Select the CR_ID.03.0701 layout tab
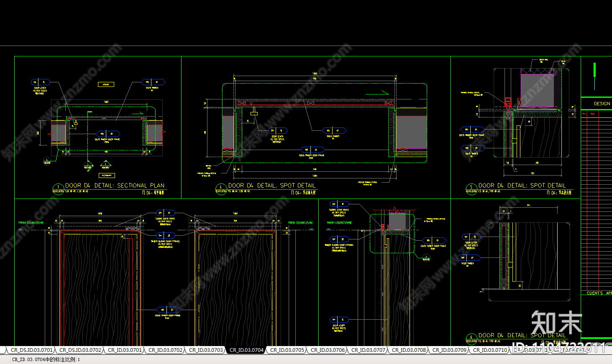 [x=125, y=350]
